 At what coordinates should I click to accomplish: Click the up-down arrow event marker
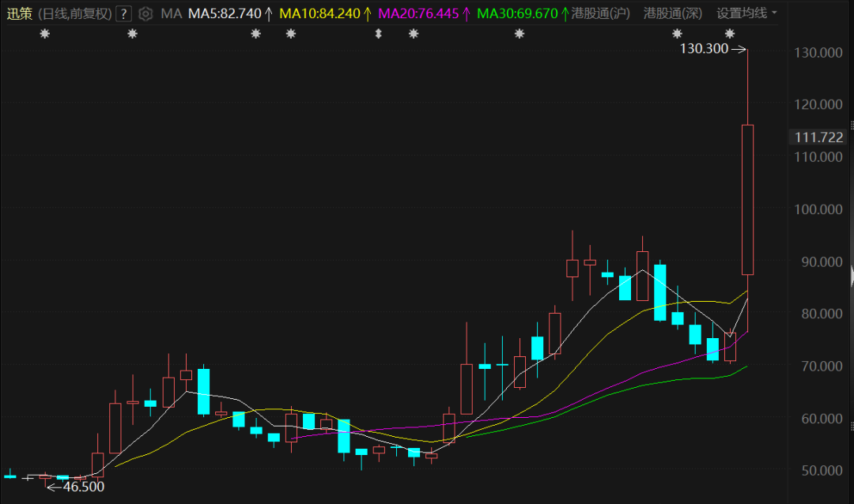pos(378,33)
